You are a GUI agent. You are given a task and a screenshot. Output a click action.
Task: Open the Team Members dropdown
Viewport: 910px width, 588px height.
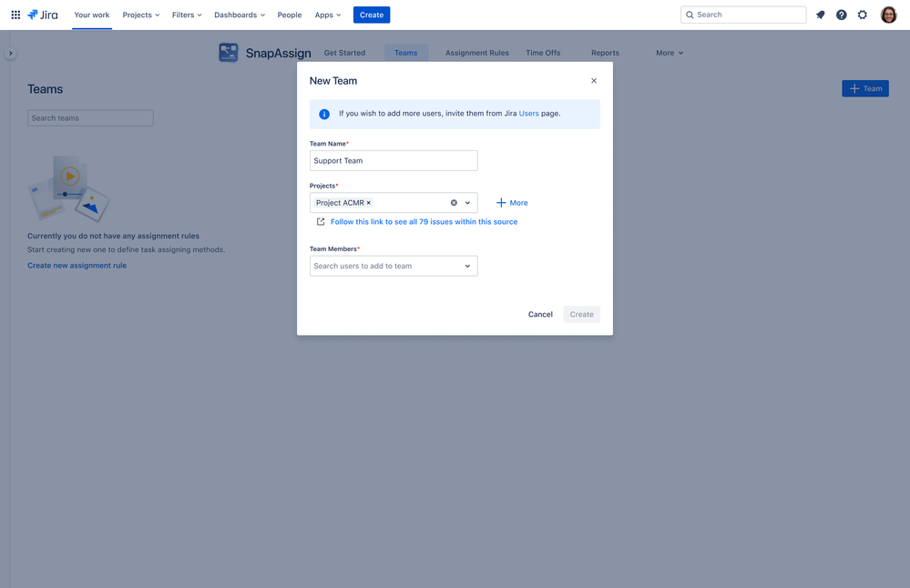click(468, 266)
